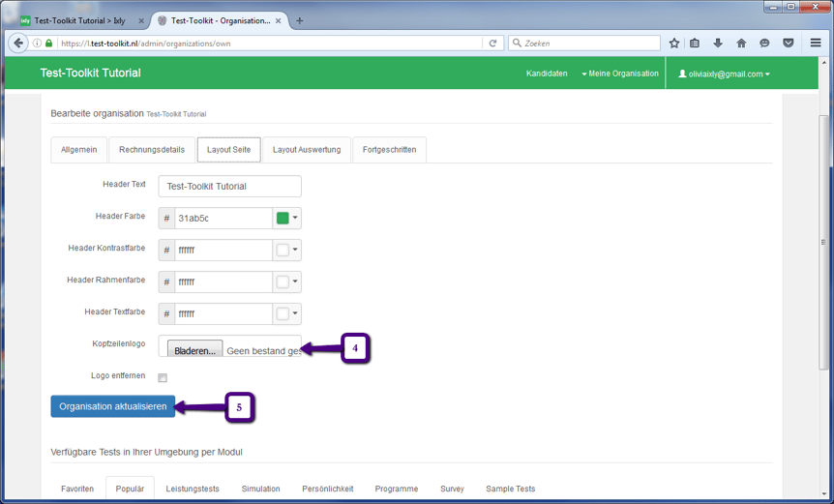Click the user icon beside oliviaixly@gmail.com
This screenshot has height=504, width=834.
[x=682, y=74]
